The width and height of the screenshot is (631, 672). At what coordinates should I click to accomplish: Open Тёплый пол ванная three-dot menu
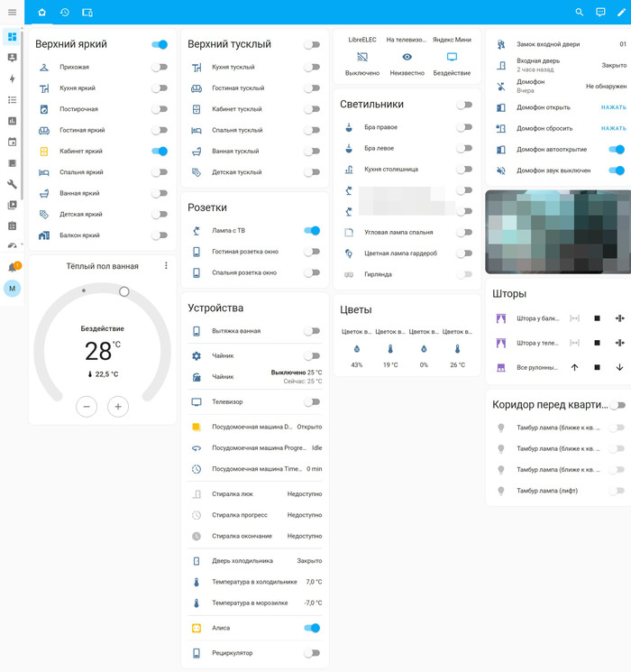166,266
